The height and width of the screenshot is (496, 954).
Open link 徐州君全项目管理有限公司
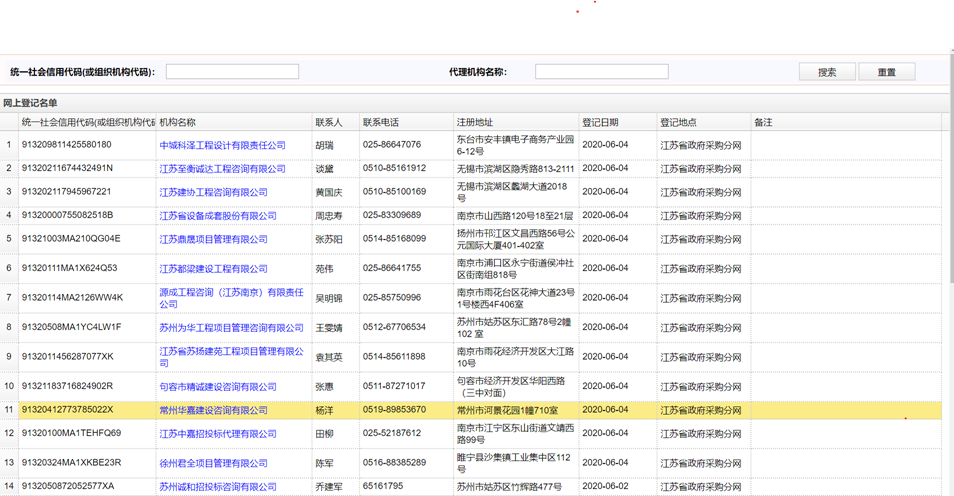(x=214, y=463)
